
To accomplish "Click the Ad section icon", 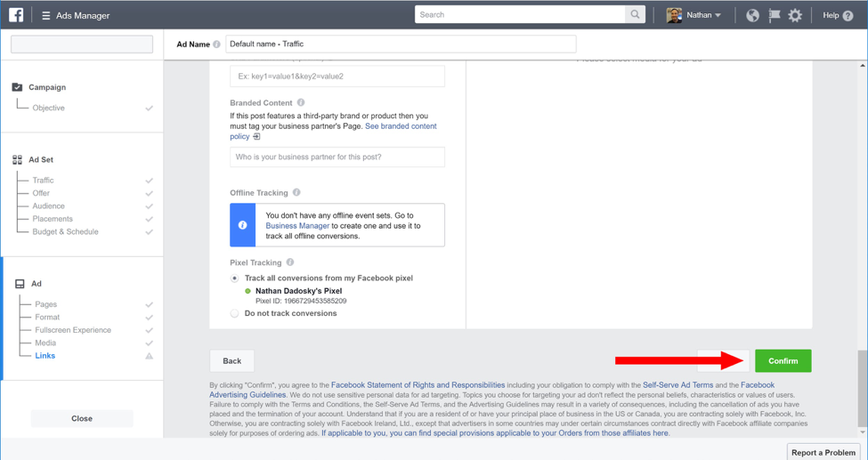I will tap(20, 284).
